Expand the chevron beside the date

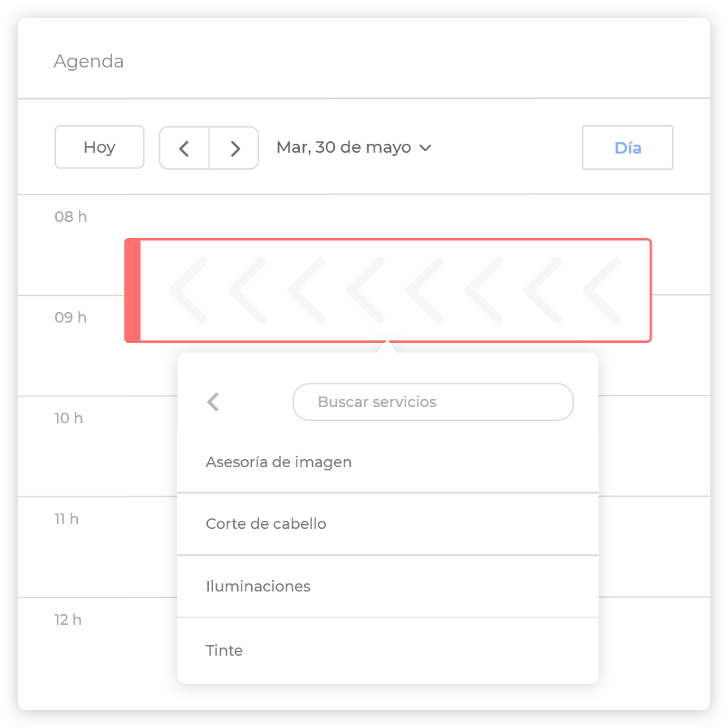pos(425,148)
